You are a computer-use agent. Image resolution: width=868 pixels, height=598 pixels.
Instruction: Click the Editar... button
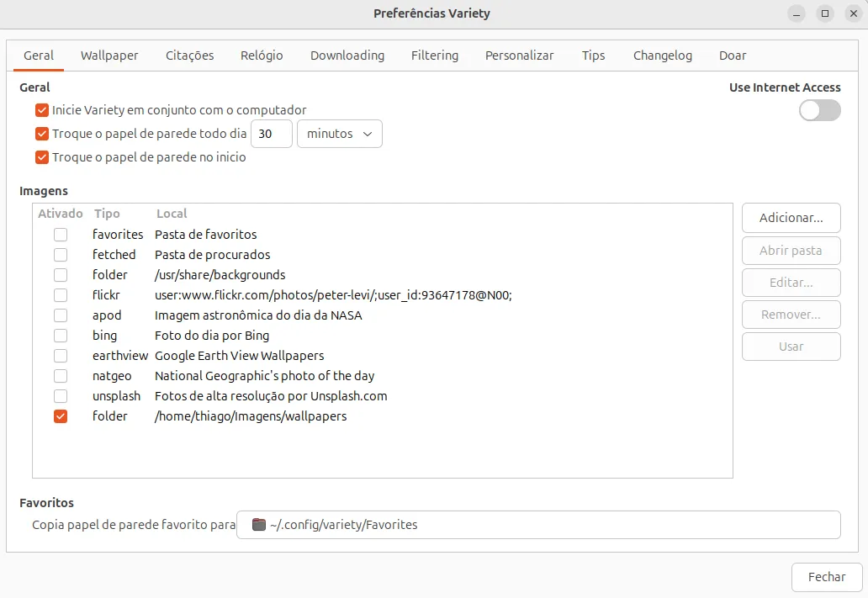point(791,283)
